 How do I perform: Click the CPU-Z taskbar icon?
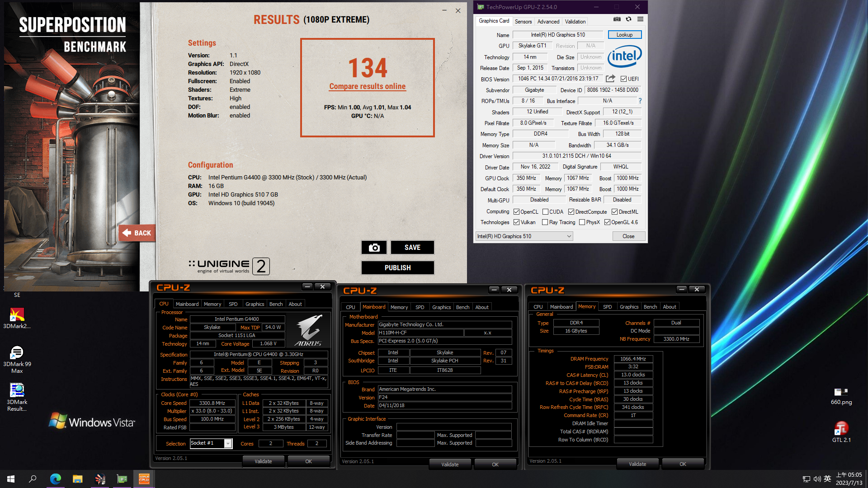coord(144,479)
